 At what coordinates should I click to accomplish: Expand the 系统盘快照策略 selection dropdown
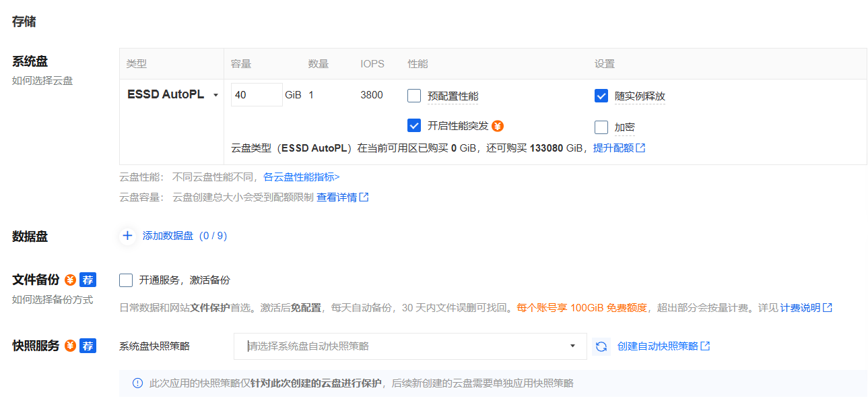[x=410, y=346]
